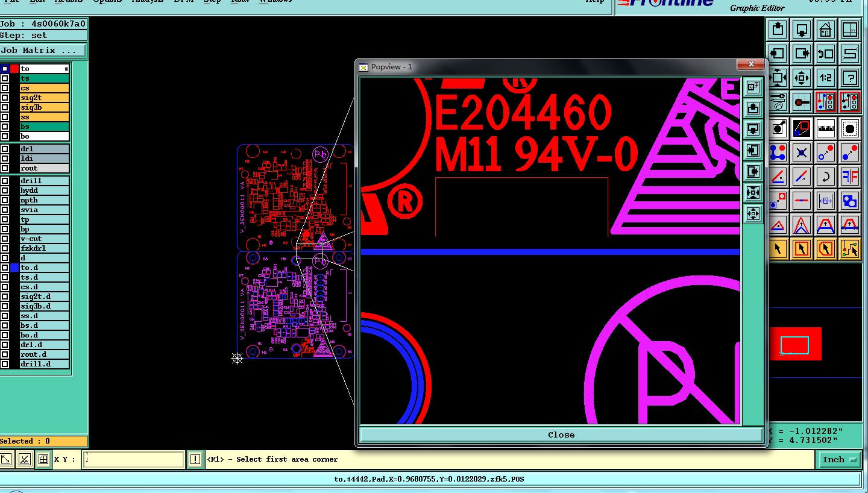Click the small expand icon on 'to' layer row
868x493 pixels.
(67, 69)
